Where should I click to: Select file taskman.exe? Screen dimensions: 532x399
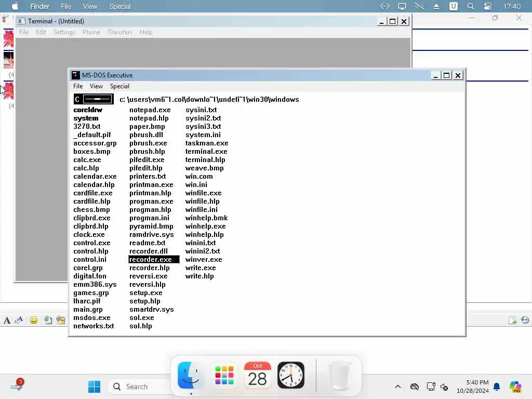point(207,143)
